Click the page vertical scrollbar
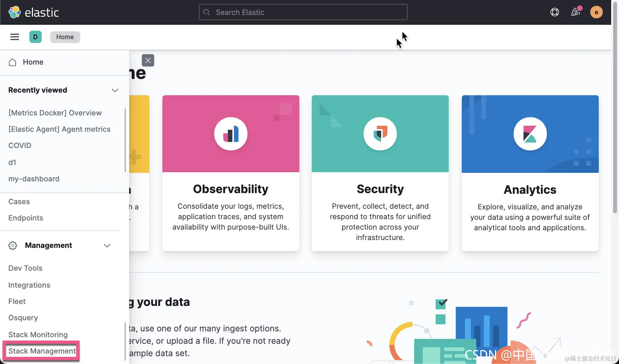Screen dimensions: 619x364 pyautogui.click(x=615, y=107)
